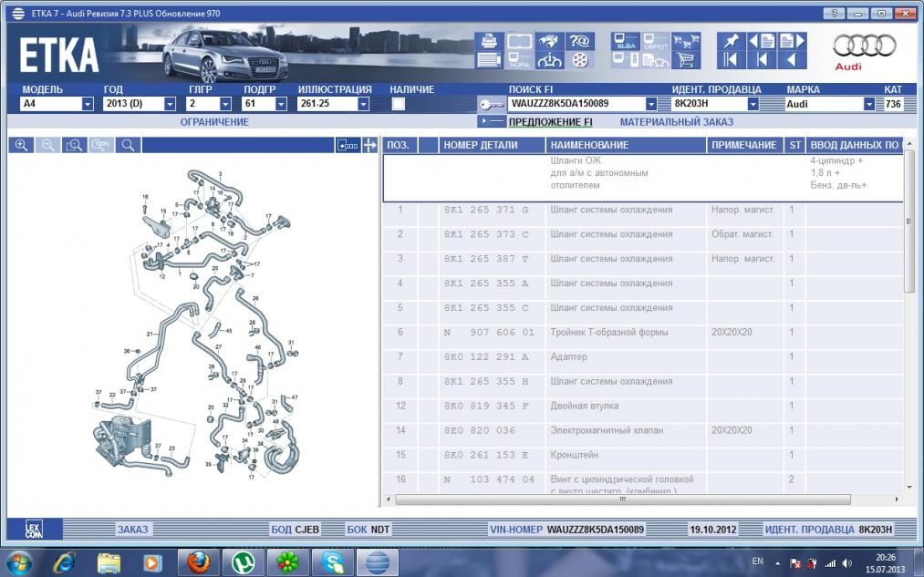Image resolution: width=924 pixels, height=577 pixels.
Task: Click the ST column header
Action: [795, 145]
